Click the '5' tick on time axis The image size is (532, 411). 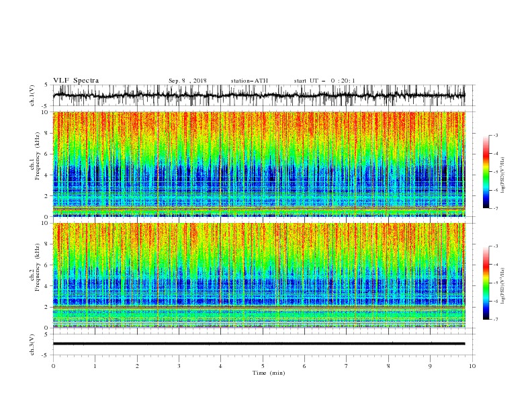263,366
